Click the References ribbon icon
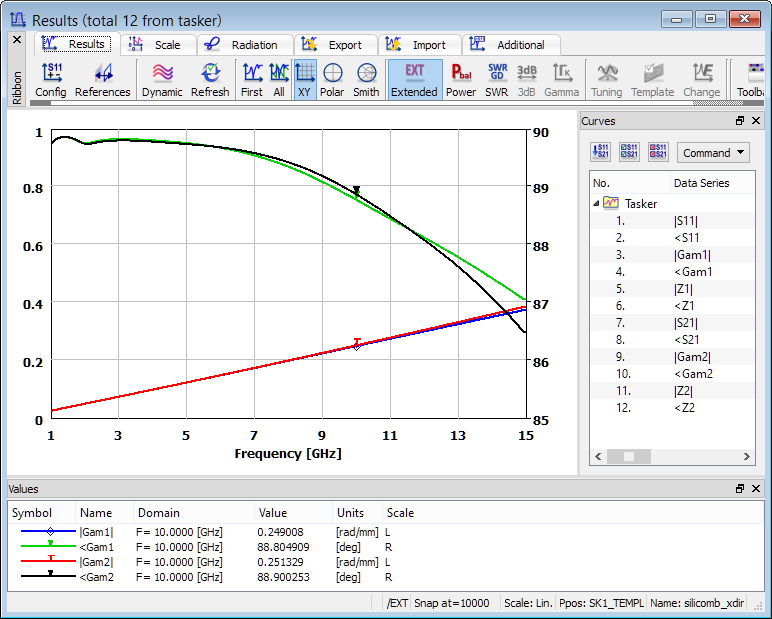772x619 pixels. click(102, 79)
